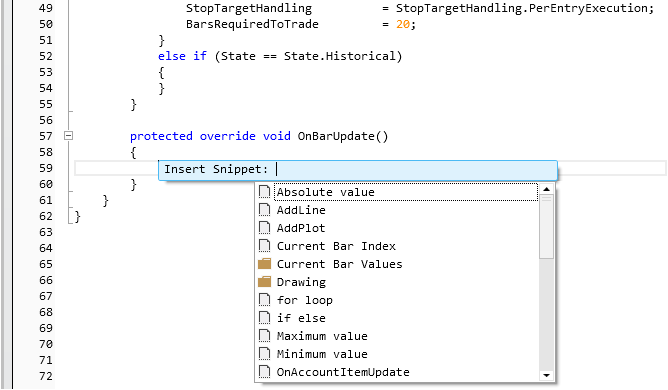Click the State.Historical text in code
Image resolution: width=668 pixels, height=390 pixels.
[340, 56]
